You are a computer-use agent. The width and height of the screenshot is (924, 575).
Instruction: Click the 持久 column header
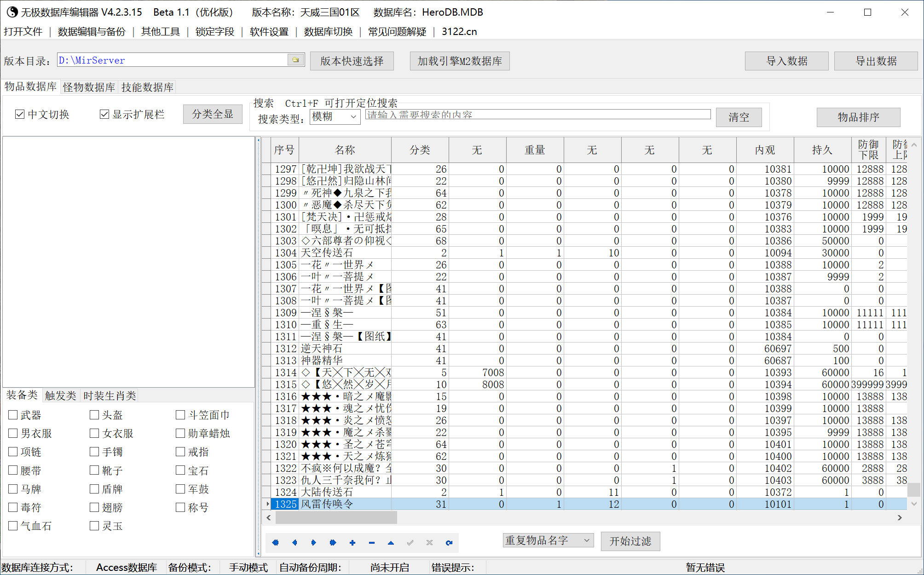pyautogui.click(x=822, y=150)
